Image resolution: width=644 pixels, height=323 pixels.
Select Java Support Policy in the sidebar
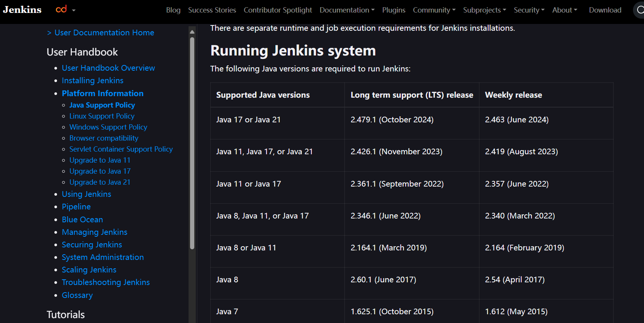[102, 105]
